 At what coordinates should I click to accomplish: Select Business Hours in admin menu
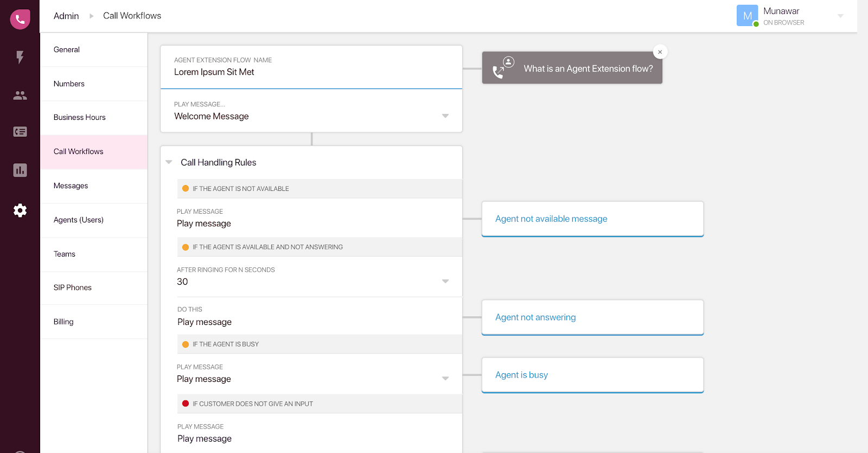80,117
